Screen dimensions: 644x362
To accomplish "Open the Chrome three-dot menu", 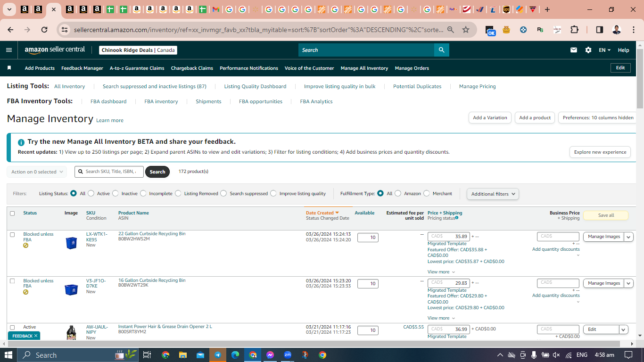I will pyautogui.click(x=633, y=30).
